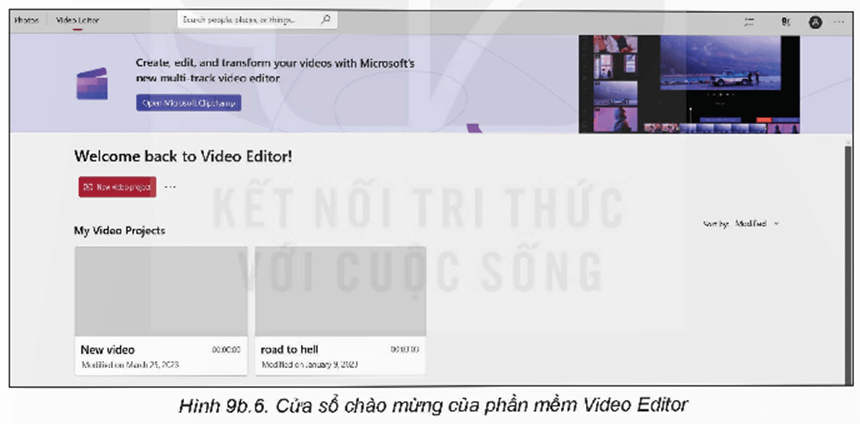
Task: Open the import people icon in header
Action: tap(786, 22)
